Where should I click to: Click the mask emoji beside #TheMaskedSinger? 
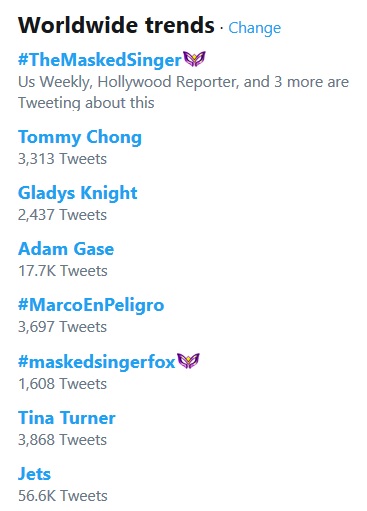point(195,59)
